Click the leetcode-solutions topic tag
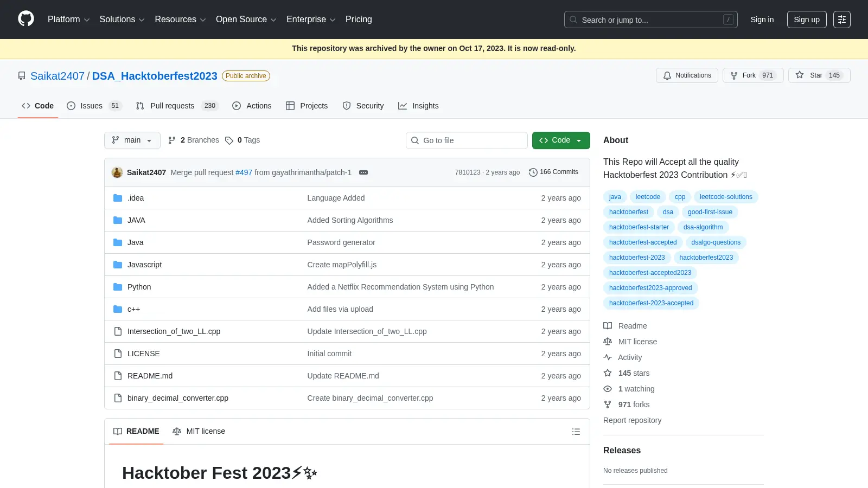 (726, 197)
